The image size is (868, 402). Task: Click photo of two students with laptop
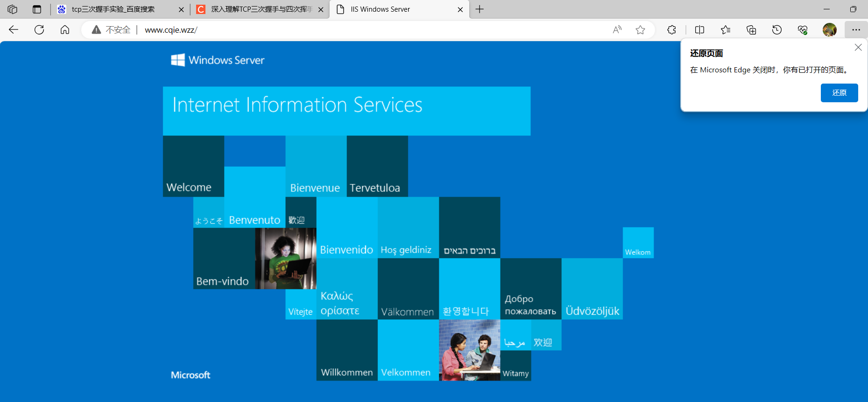pyautogui.click(x=469, y=350)
